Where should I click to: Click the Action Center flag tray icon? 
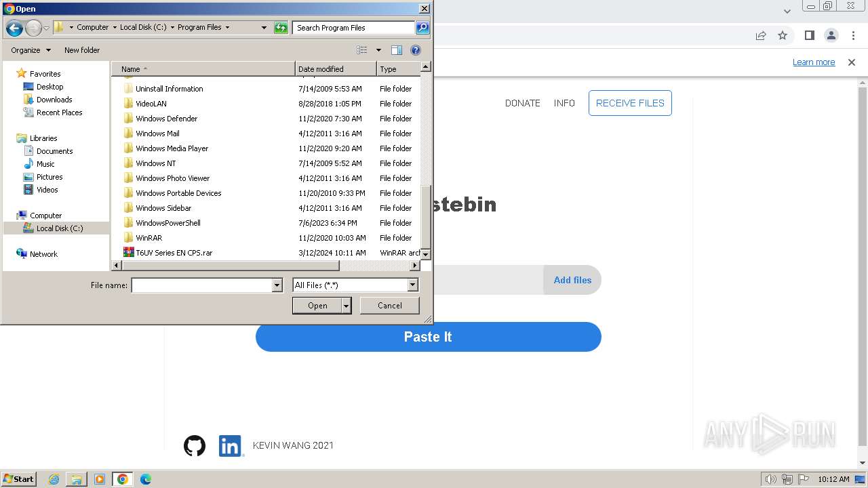coord(804,479)
